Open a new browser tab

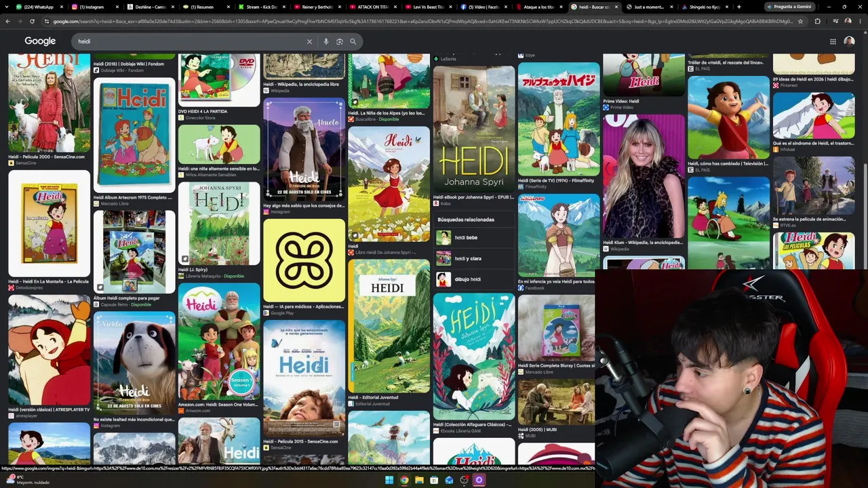[738, 7]
